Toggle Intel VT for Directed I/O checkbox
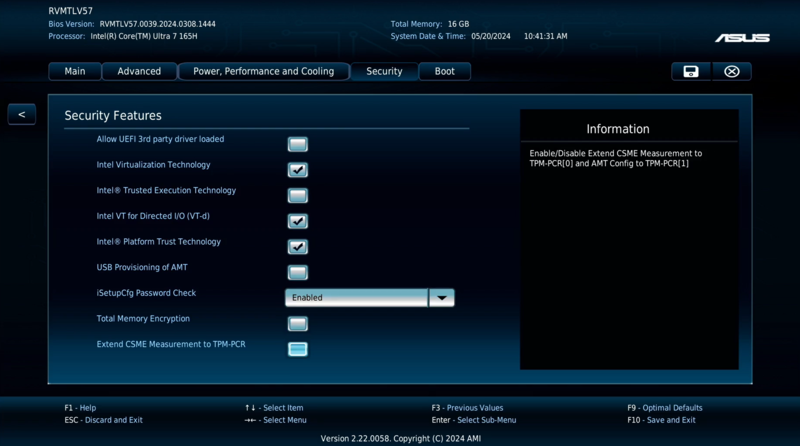The image size is (800, 446). coord(297,221)
